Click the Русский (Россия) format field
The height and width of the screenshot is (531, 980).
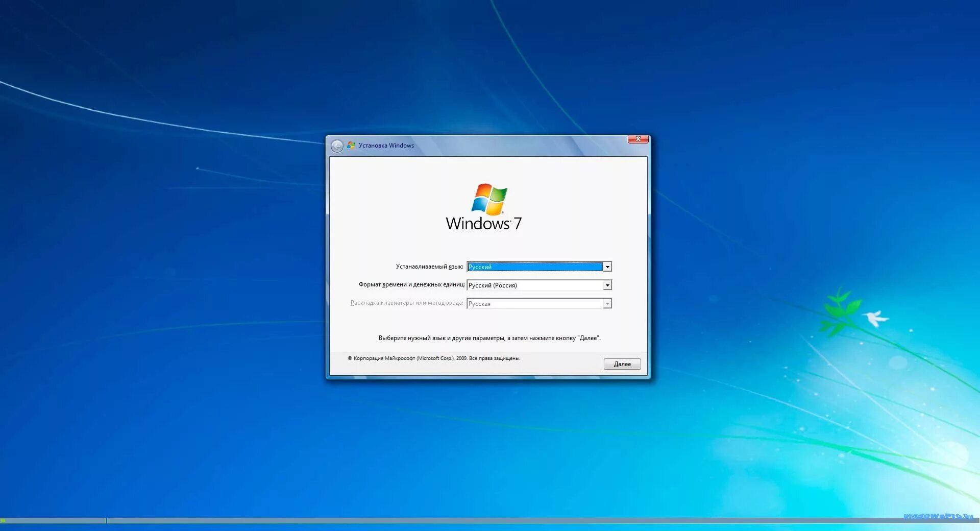point(535,285)
